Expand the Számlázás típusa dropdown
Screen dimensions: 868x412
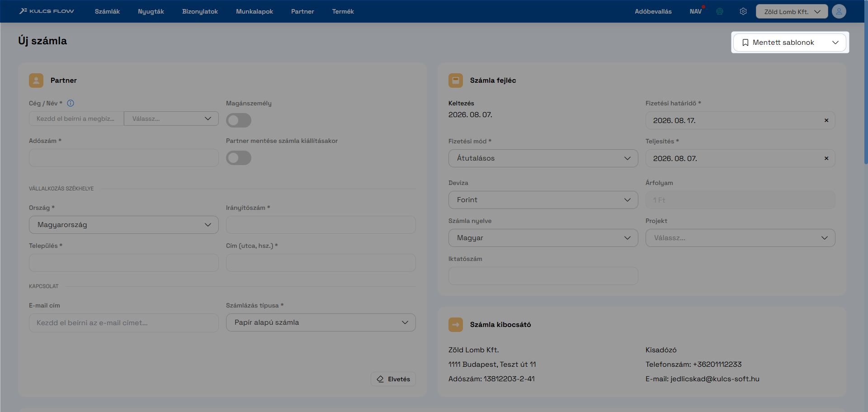[321, 322]
